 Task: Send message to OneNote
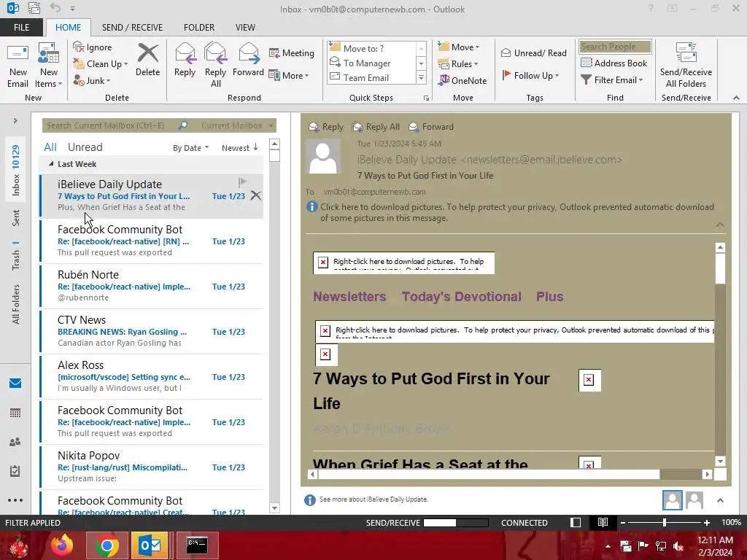pos(462,80)
